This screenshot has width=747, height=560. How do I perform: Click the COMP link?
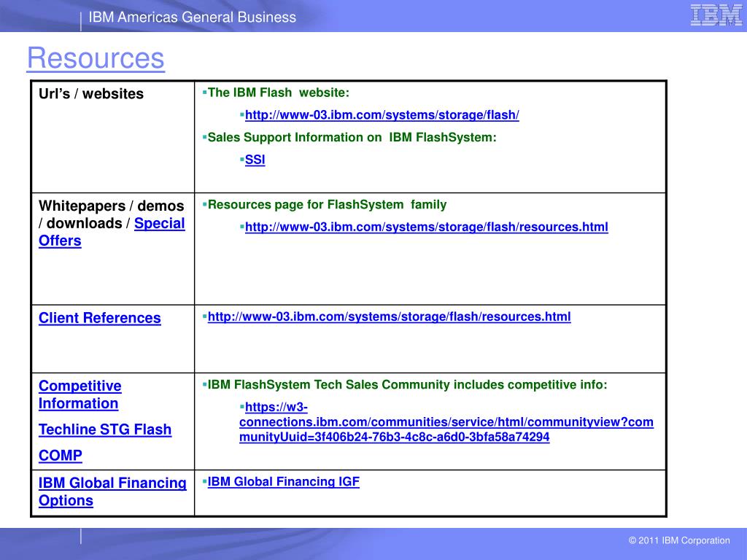(x=61, y=455)
